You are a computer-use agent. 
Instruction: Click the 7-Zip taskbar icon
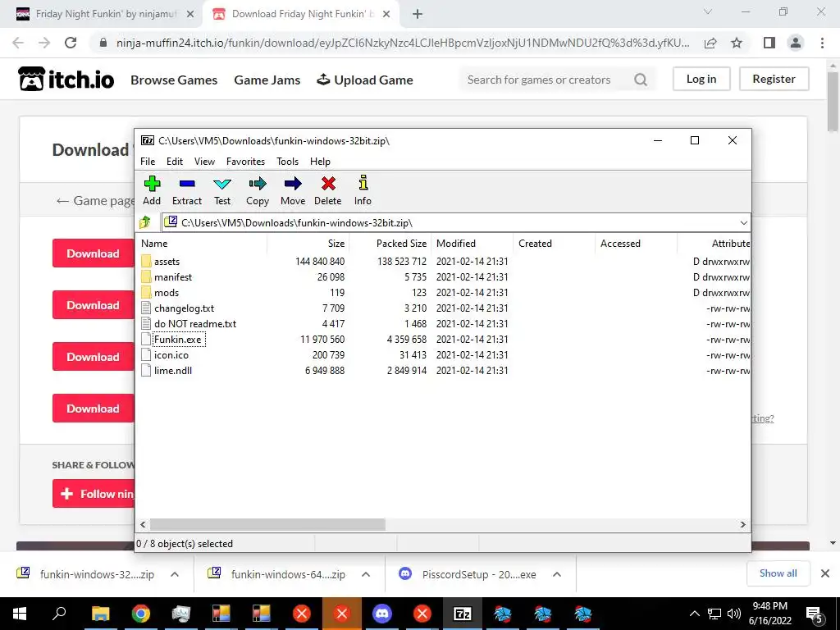(463, 614)
